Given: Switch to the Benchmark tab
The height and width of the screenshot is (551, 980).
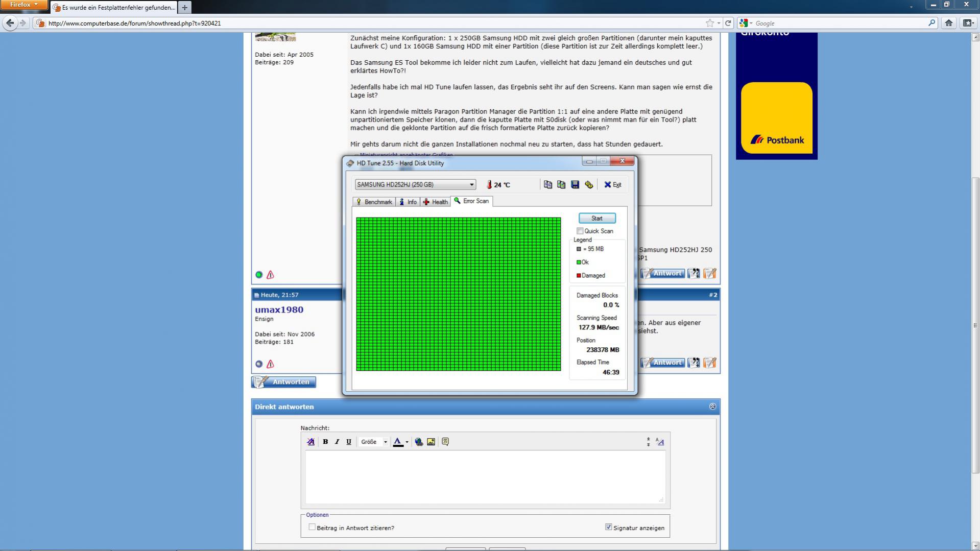Looking at the screenshot, I should (374, 202).
